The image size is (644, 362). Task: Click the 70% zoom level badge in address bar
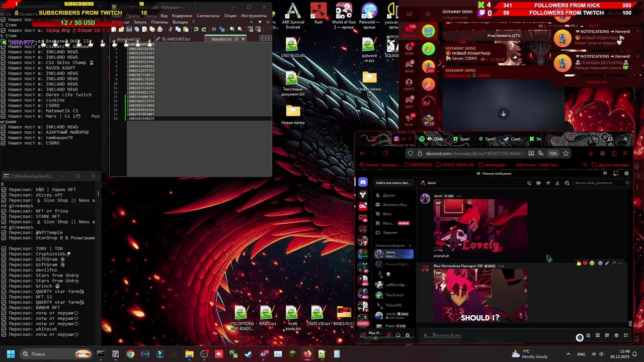point(553,153)
